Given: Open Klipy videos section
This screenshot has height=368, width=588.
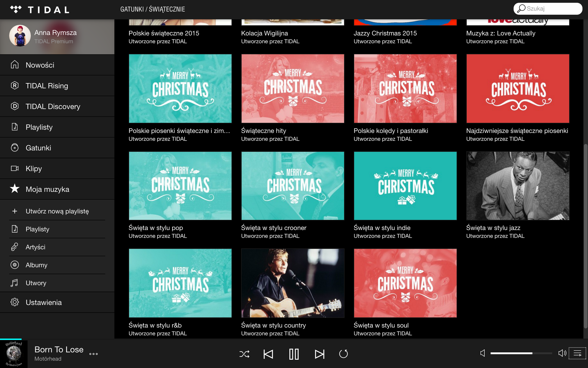Looking at the screenshot, I should pyautogui.click(x=57, y=168).
